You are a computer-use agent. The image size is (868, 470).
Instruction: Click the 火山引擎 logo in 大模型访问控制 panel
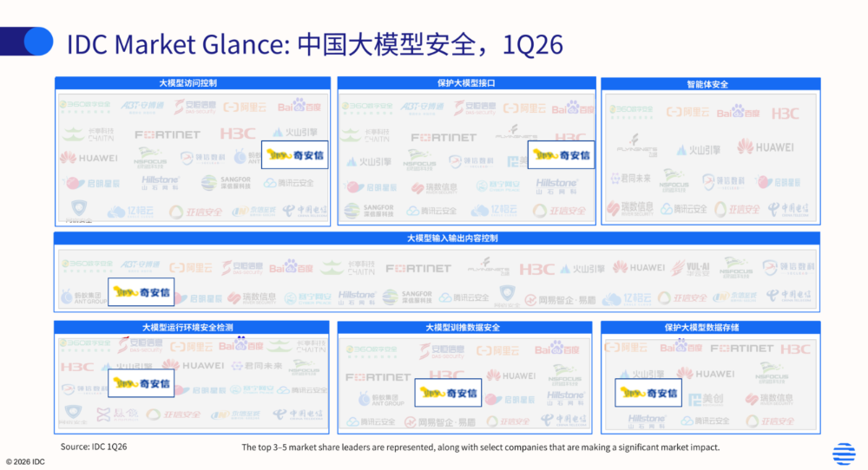tap(295, 132)
